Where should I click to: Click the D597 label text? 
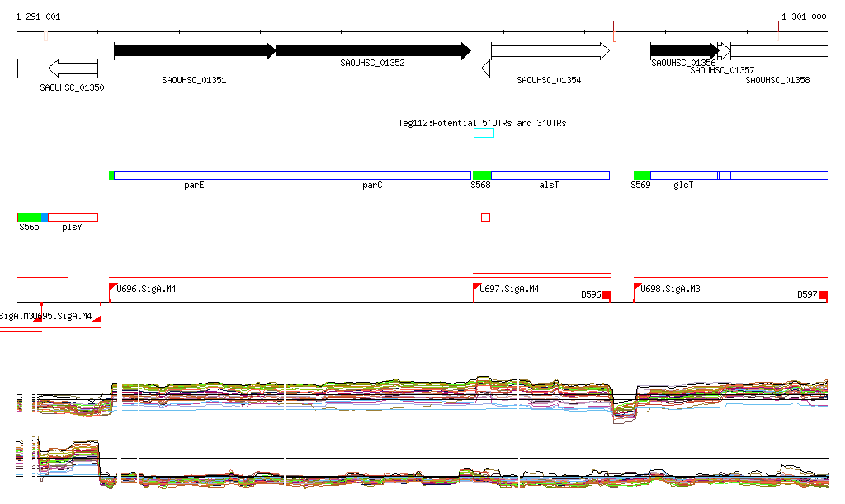coord(807,295)
